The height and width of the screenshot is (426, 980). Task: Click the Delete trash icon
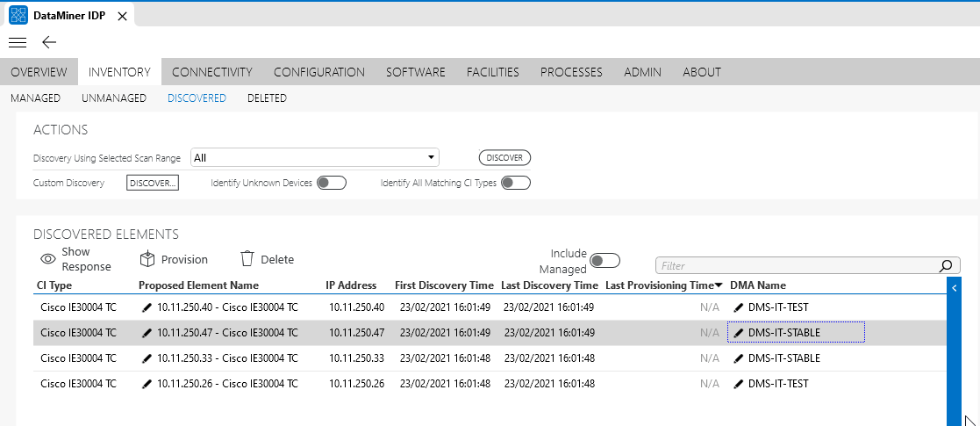[247, 259]
